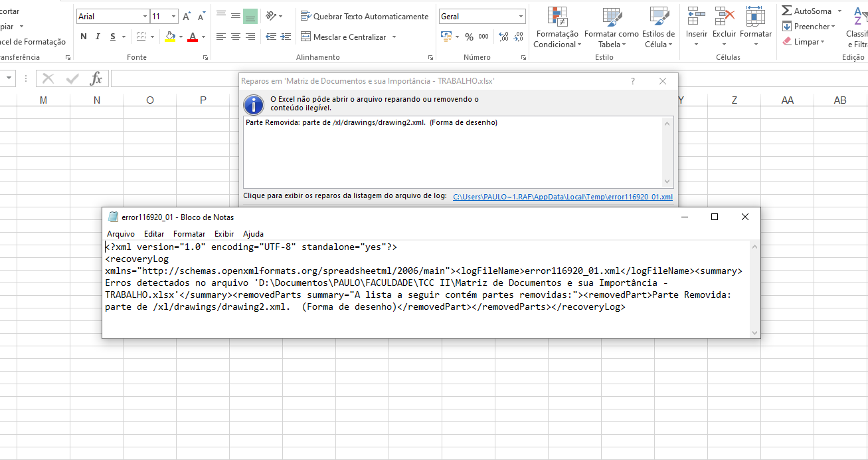Viewport: 868px width, 460px height.
Task: Expand the Geral number format dropdown
Action: pos(521,17)
